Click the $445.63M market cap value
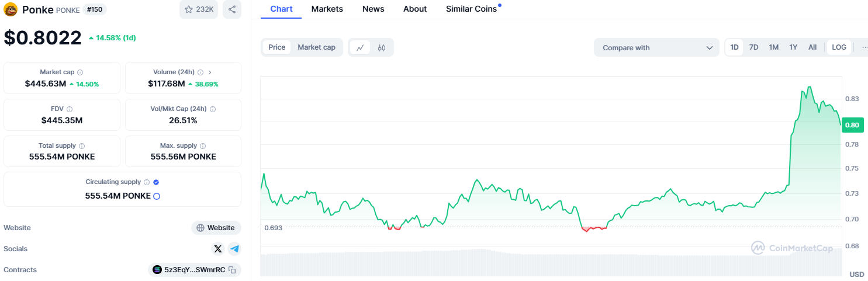The height and width of the screenshot is (281, 868). pyautogui.click(x=46, y=84)
